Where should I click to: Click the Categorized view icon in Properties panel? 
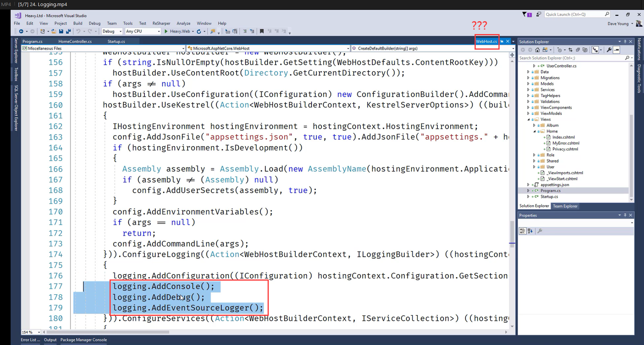coord(522,231)
